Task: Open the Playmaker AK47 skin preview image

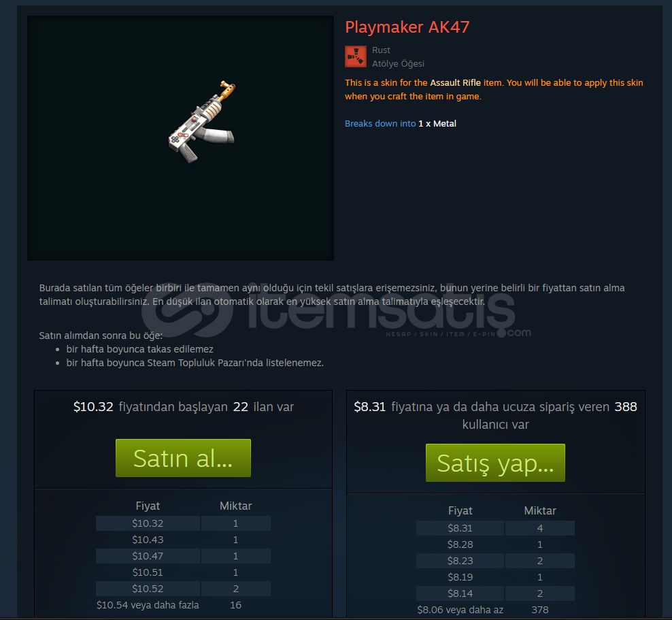Action: [180, 138]
